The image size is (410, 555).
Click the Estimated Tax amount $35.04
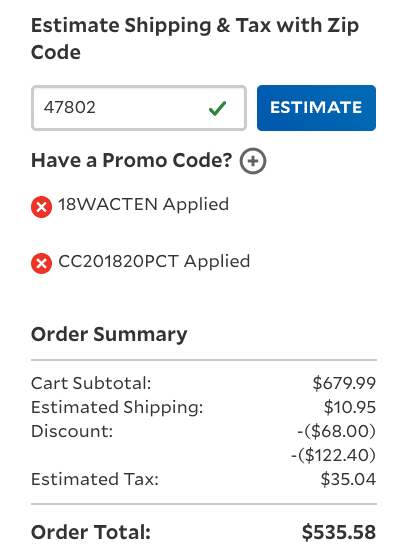pyautogui.click(x=348, y=480)
